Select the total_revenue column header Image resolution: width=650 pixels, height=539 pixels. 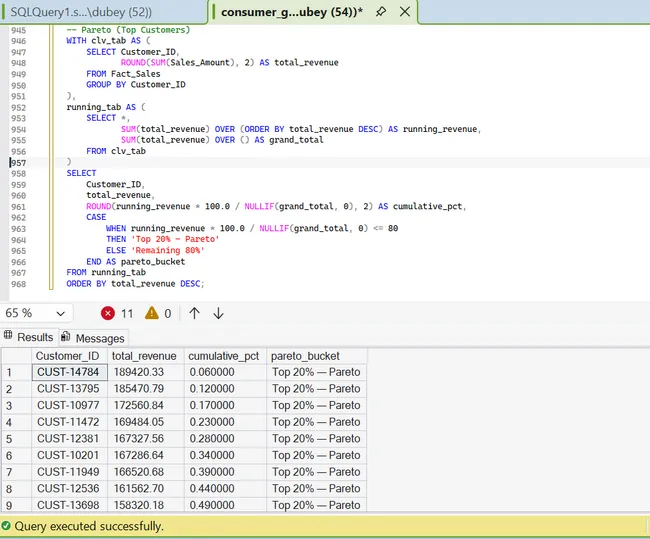(x=143, y=356)
